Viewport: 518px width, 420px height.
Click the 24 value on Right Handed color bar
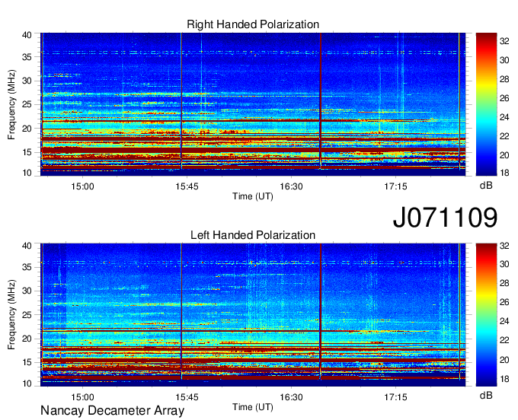tap(504, 117)
